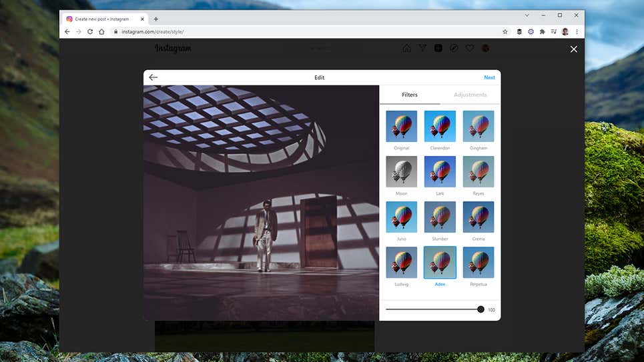
Task: Open the Explore compass icon
Action: [454, 48]
